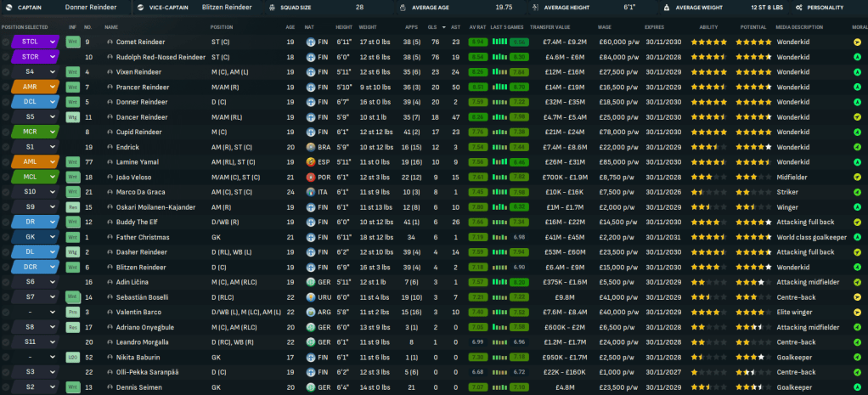Click the Personality gears icon in the header

(x=800, y=7)
